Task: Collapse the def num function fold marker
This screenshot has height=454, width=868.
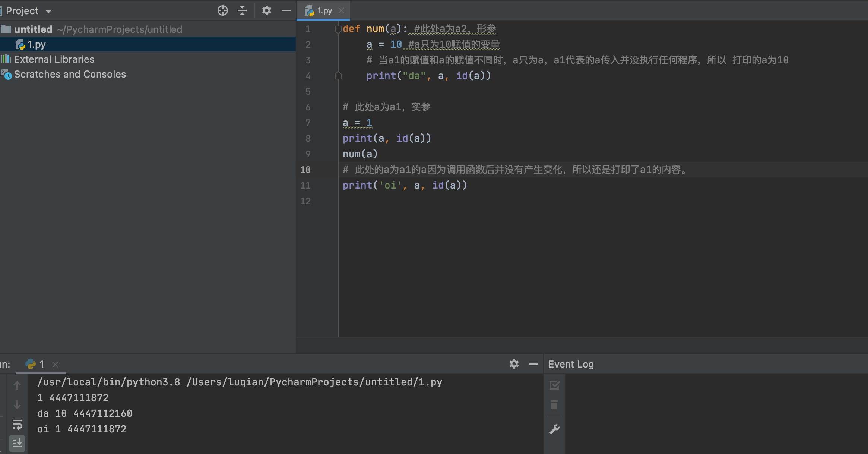Action: click(x=338, y=29)
